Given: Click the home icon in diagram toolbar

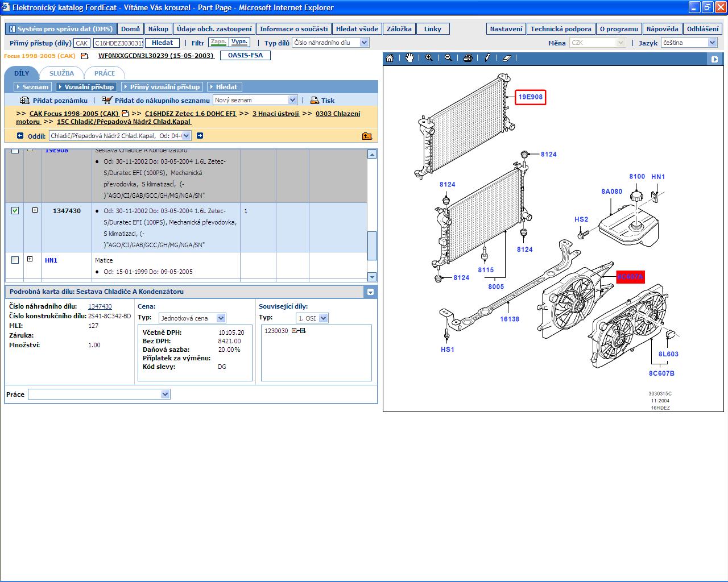Looking at the screenshot, I should click(x=390, y=58).
